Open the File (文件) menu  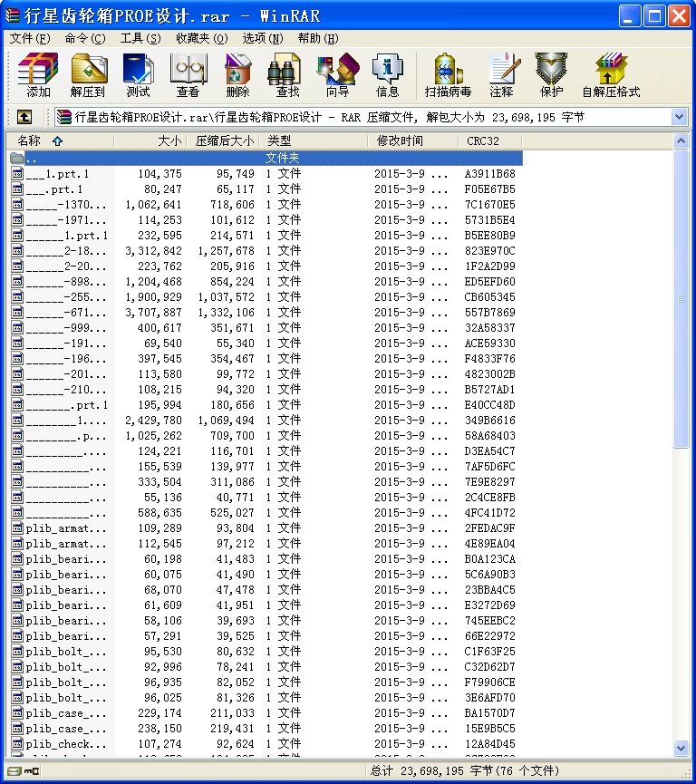[30, 38]
